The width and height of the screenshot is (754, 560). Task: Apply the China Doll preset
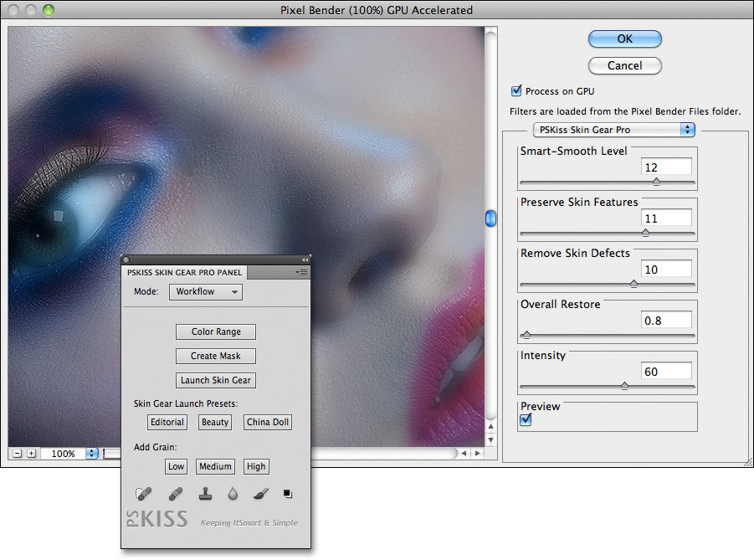coord(268,422)
